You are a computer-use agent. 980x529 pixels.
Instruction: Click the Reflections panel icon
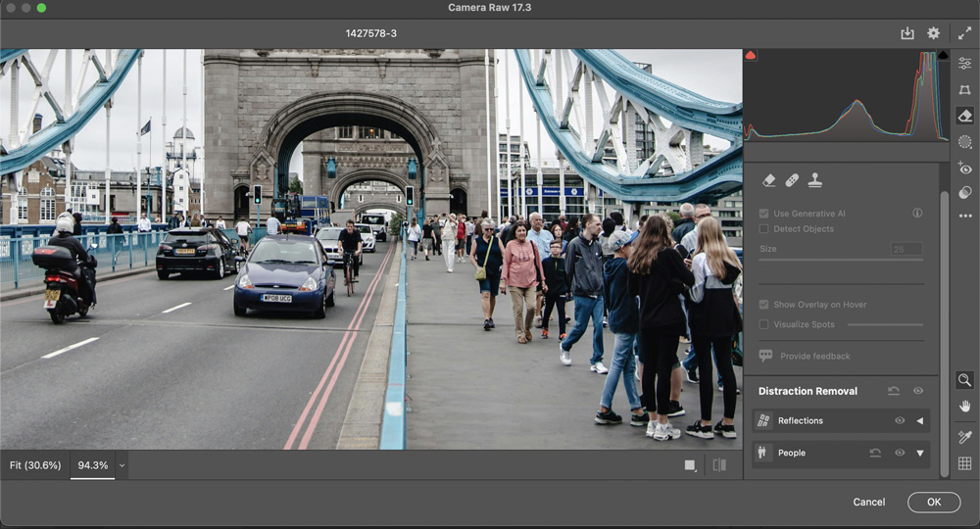click(x=763, y=421)
